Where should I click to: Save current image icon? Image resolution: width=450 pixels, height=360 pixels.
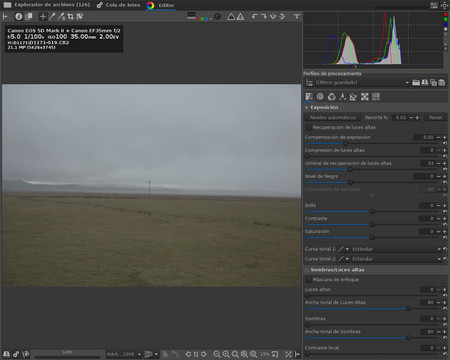point(6,354)
